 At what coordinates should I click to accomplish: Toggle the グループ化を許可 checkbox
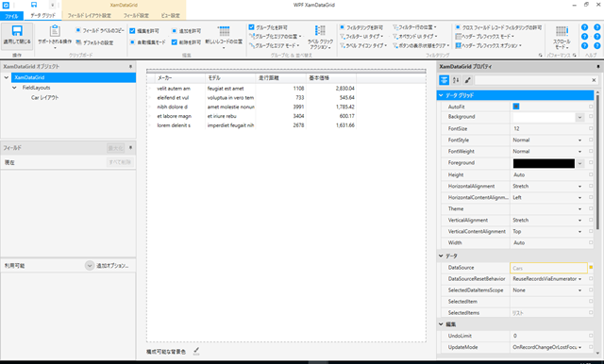point(252,27)
